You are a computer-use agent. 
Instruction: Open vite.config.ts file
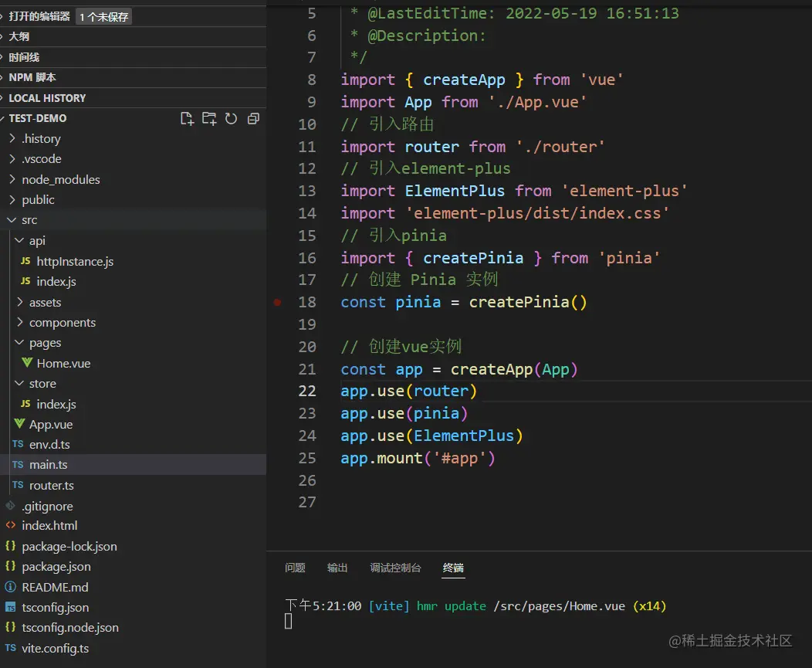click(133, 648)
